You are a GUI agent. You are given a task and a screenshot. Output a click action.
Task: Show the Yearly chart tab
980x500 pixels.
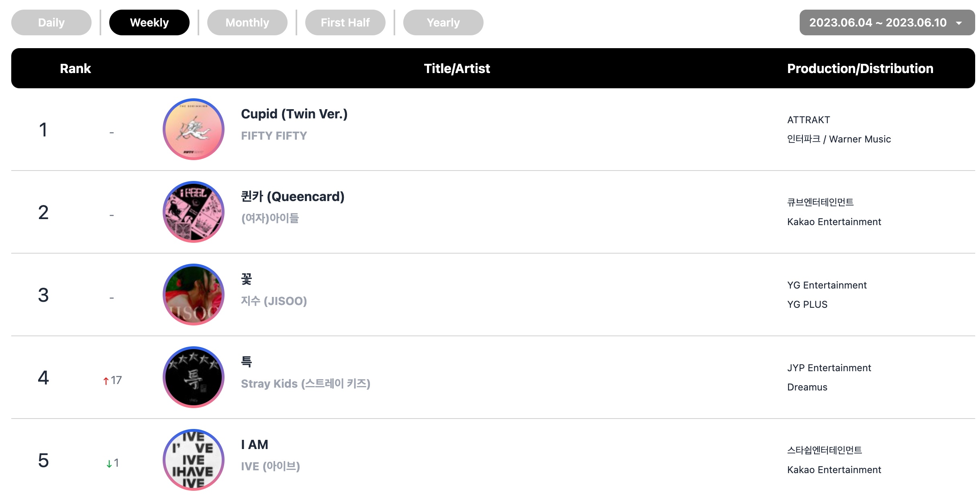pos(443,22)
